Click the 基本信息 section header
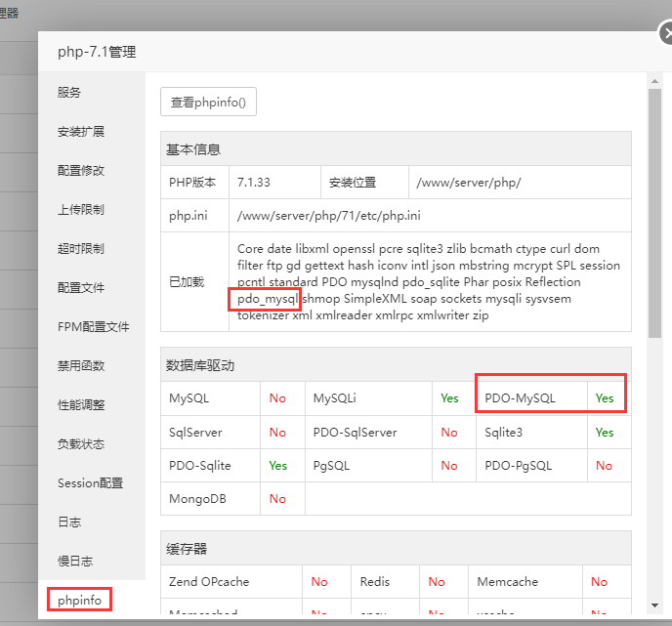 point(396,149)
